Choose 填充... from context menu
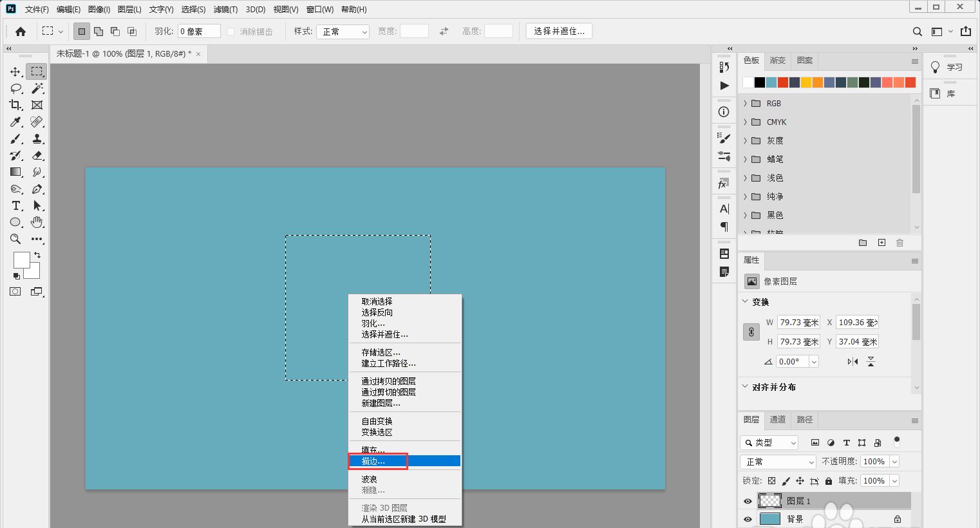 pyautogui.click(x=404, y=450)
